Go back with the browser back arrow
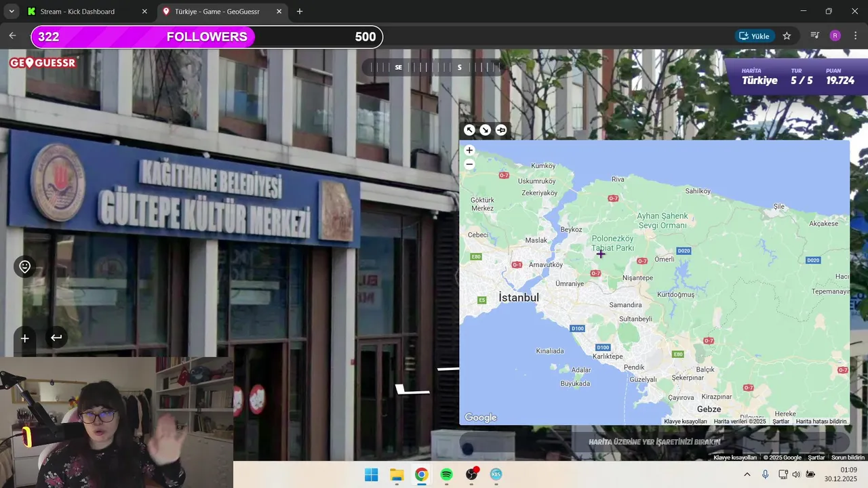868x488 pixels. click(x=12, y=36)
